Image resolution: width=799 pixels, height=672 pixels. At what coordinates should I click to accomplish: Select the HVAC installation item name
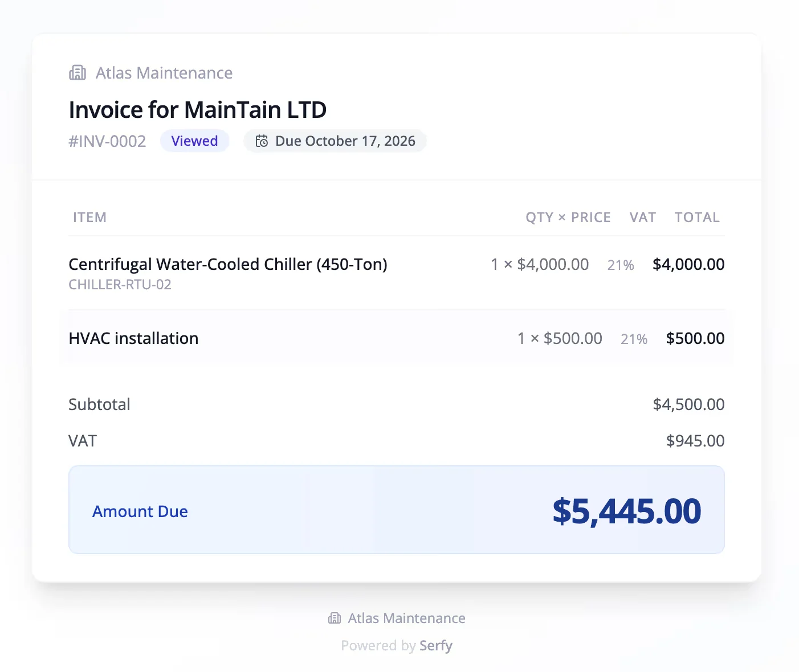[133, 338]
